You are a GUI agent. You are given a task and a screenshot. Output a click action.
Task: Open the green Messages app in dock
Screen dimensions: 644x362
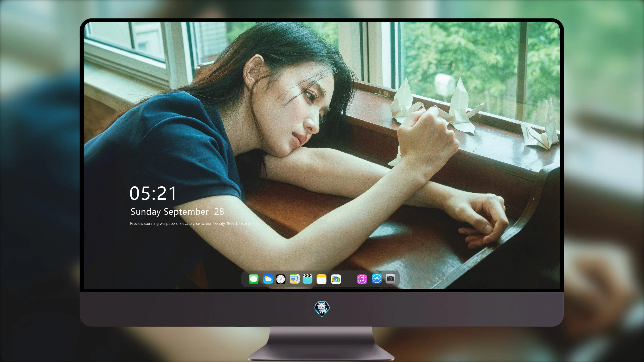pos(254,279)
